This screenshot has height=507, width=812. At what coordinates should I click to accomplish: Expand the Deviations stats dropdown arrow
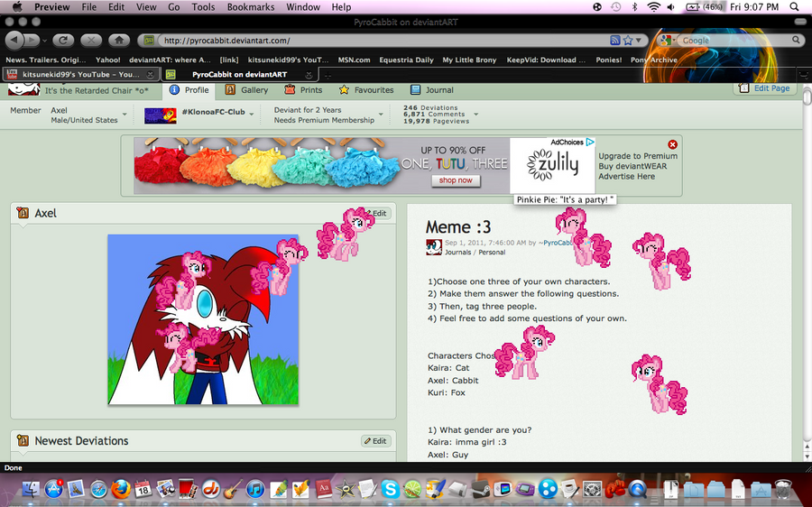[475, 114]
